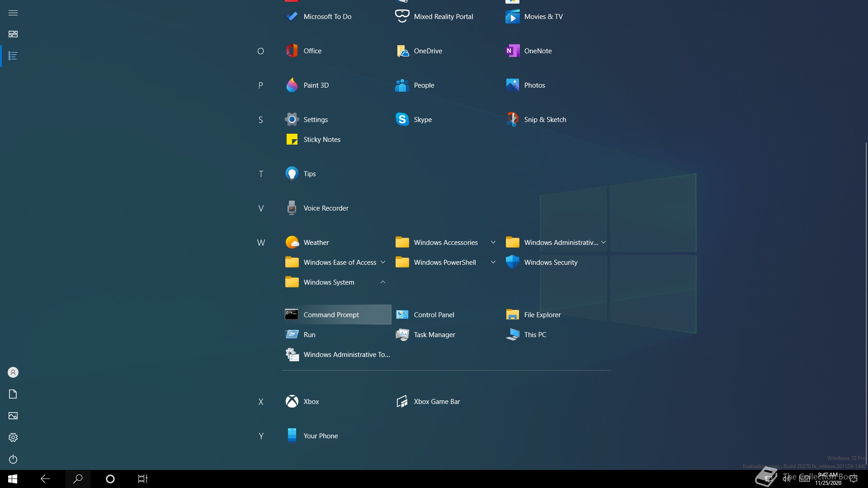
Task: Launch Paint 3D
Action: pyautogui.click(x=336, y=85)
